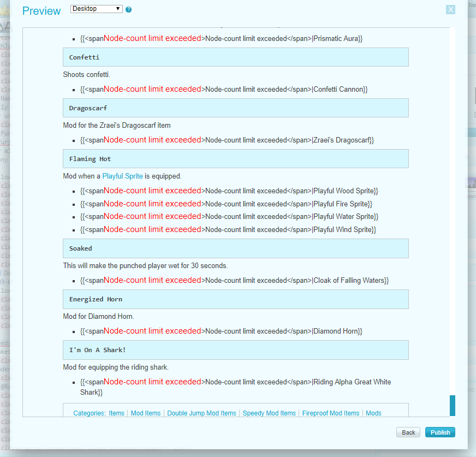This screenshot has width=476, height=457.
Task: Click the Energized Horn section header
Action: [x=235, y=299]
